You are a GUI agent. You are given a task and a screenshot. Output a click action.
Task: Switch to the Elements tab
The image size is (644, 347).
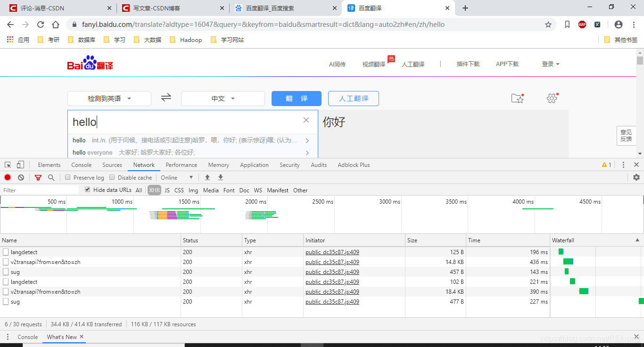click(x=50, y=165)
